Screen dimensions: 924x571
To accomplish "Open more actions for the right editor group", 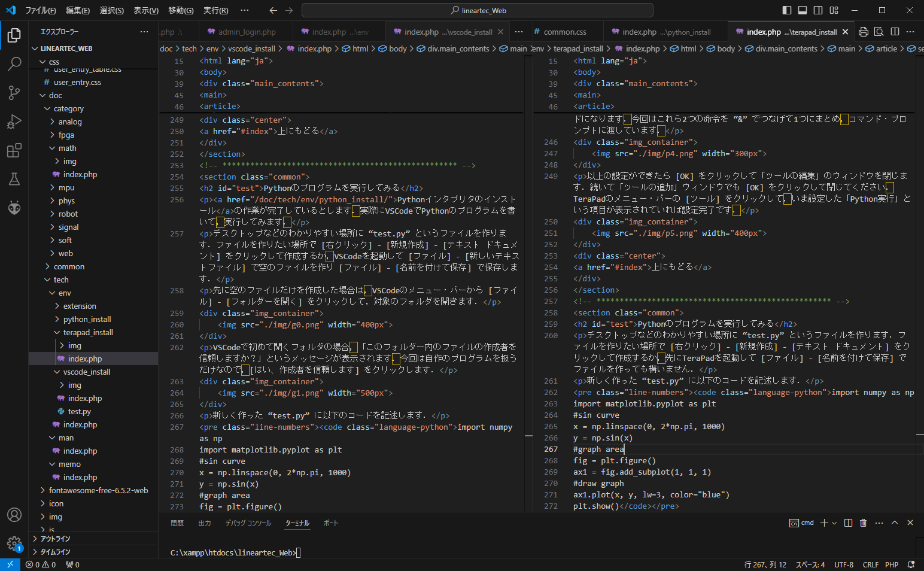I will pyautogui.click(x=910, y=32).
